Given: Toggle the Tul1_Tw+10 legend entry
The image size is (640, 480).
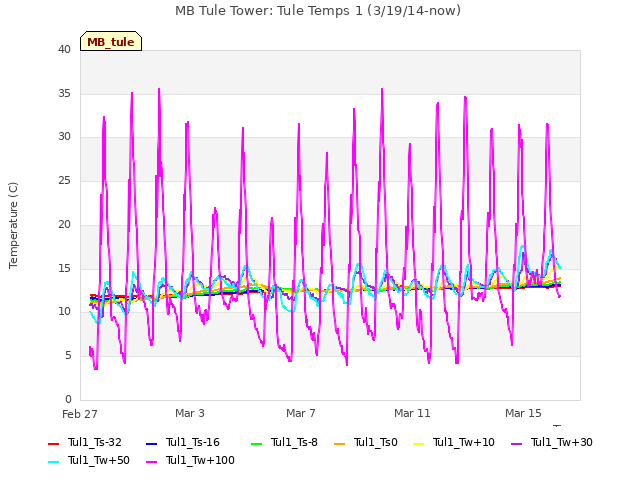Looking at the screenshot, I should click(454, 442).
